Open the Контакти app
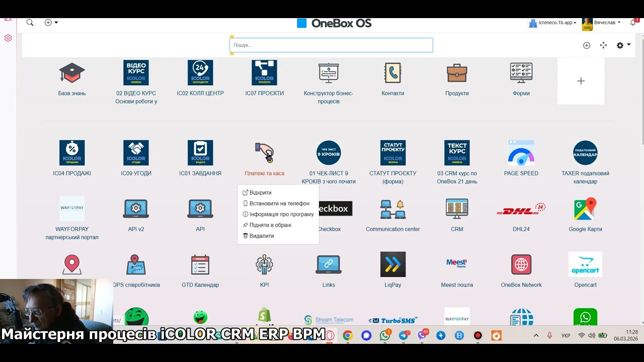The image size is (644, 362). pyautogui.click(x=392, y=73)
